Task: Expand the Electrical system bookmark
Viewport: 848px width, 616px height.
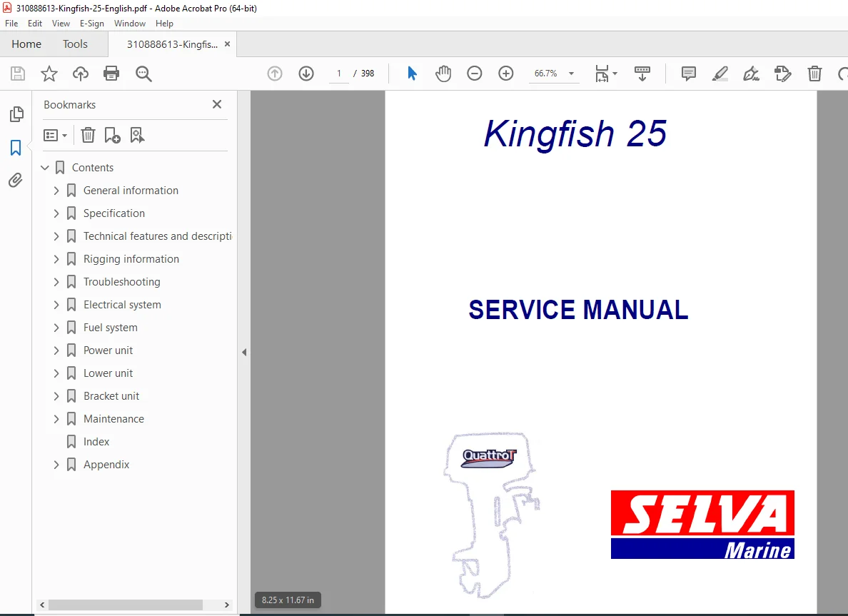Action: pos(56,305)
